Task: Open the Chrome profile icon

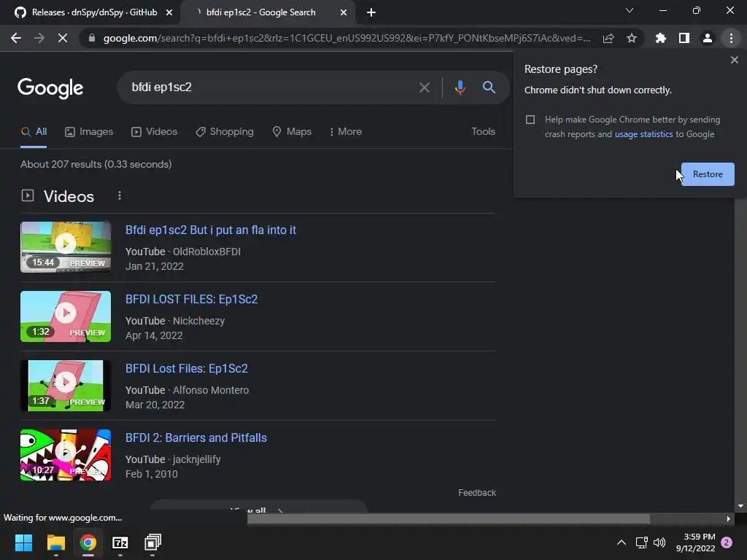Action: pos(708,38)
